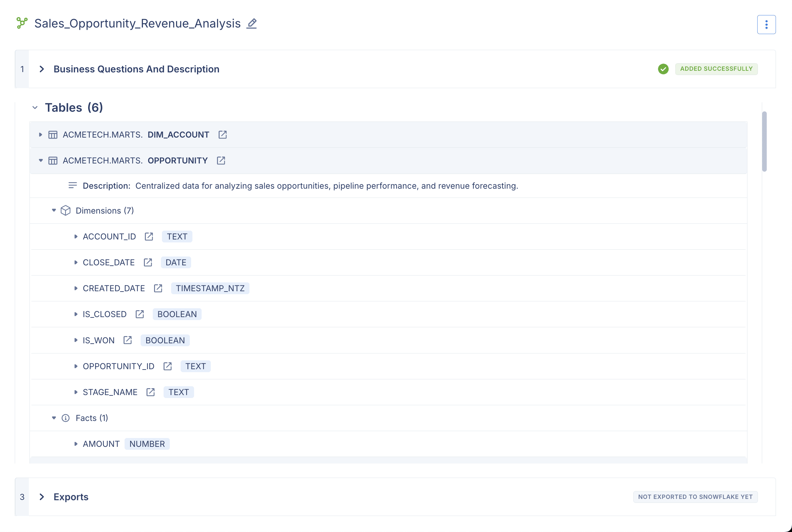Expand Business Questions And Description section

coord(42,69)
